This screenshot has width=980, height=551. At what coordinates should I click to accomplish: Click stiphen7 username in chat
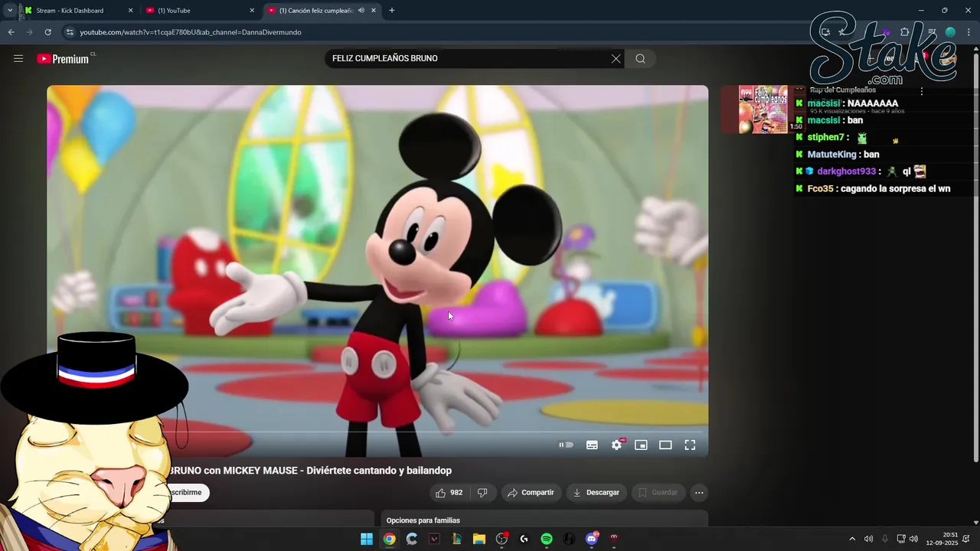coord(825,137)
